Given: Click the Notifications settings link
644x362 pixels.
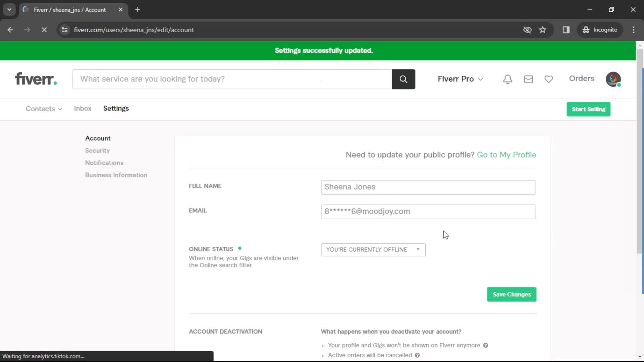Looking at the screenshot, I should pyautogui.click(x=104, y=163).
